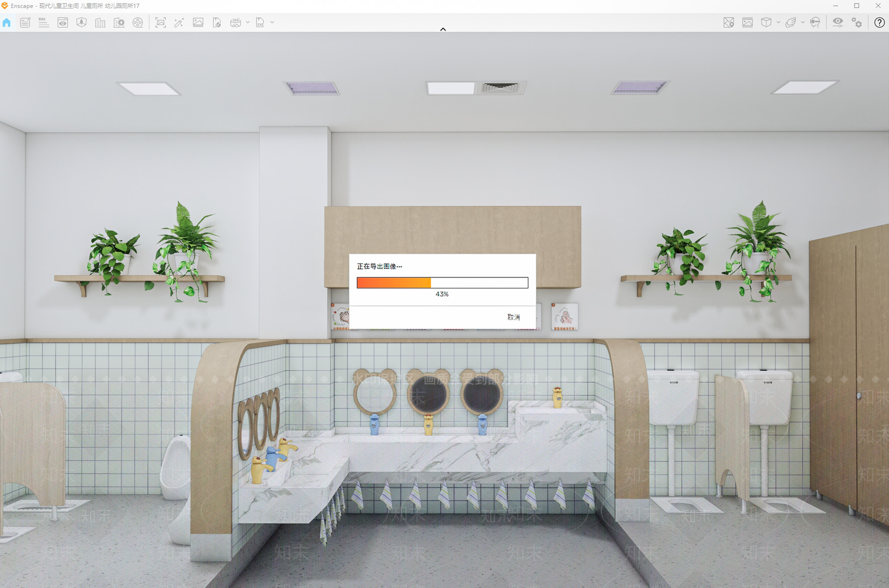Viewport: 889px width, 588px height.
Task: Minimize the Enscape window
Action: 836,6
